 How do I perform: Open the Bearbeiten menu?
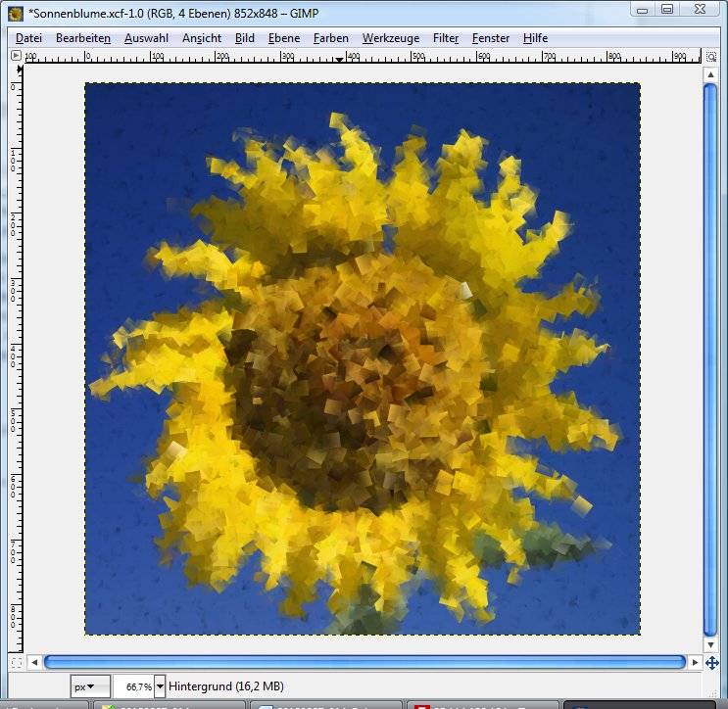[x=83, y=38]
